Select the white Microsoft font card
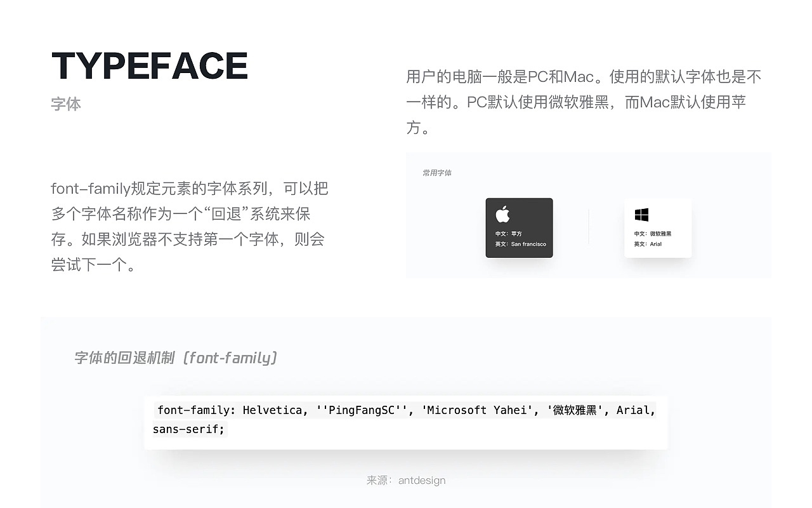 click(658, 228)
